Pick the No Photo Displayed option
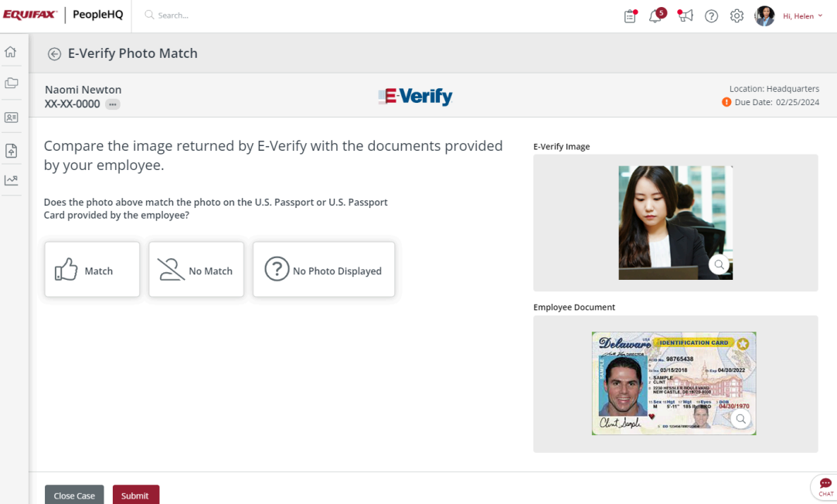 [x=323, y=269]
